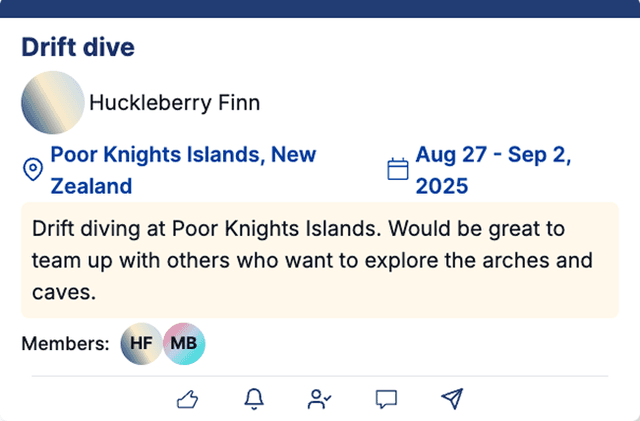Click the location pin icon
The height and width of the screenshot is (421, 640).
pyautogui.click(x=32, y=170)
